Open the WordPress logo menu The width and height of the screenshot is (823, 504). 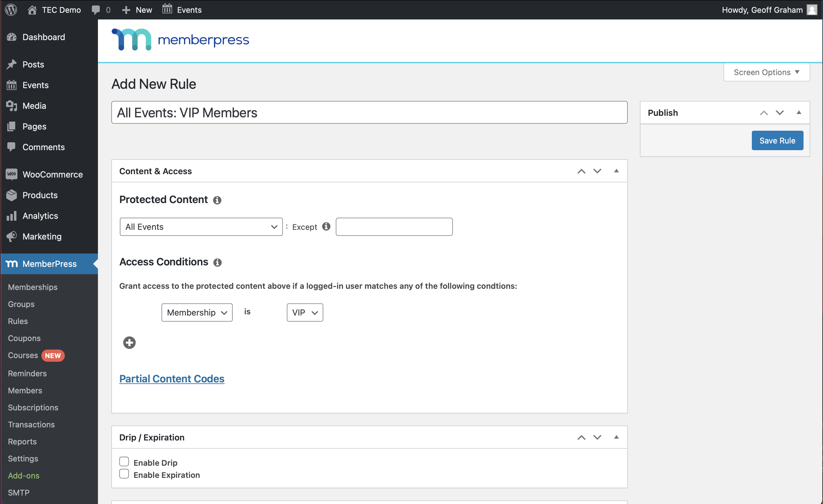coord(11,10)
